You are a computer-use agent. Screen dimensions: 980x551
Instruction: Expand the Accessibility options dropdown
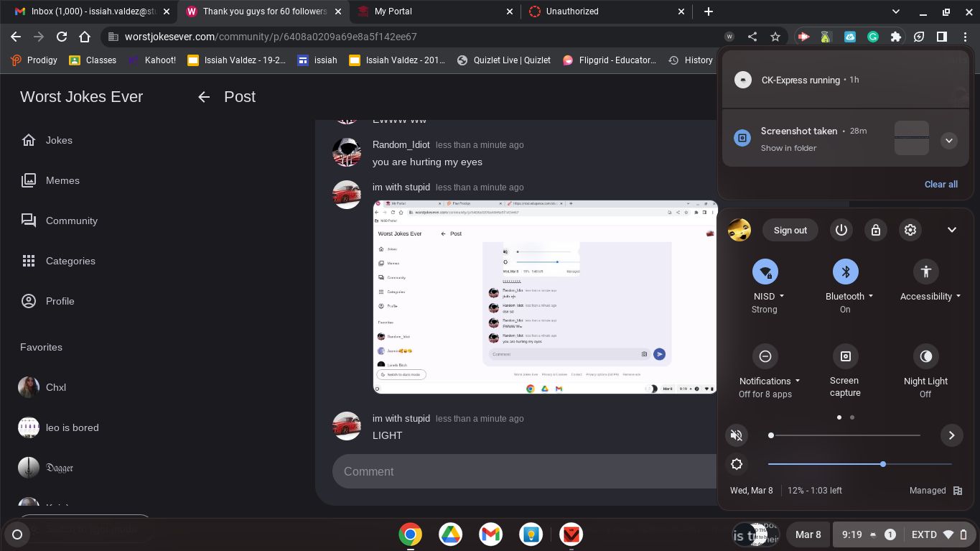(958, 296)
